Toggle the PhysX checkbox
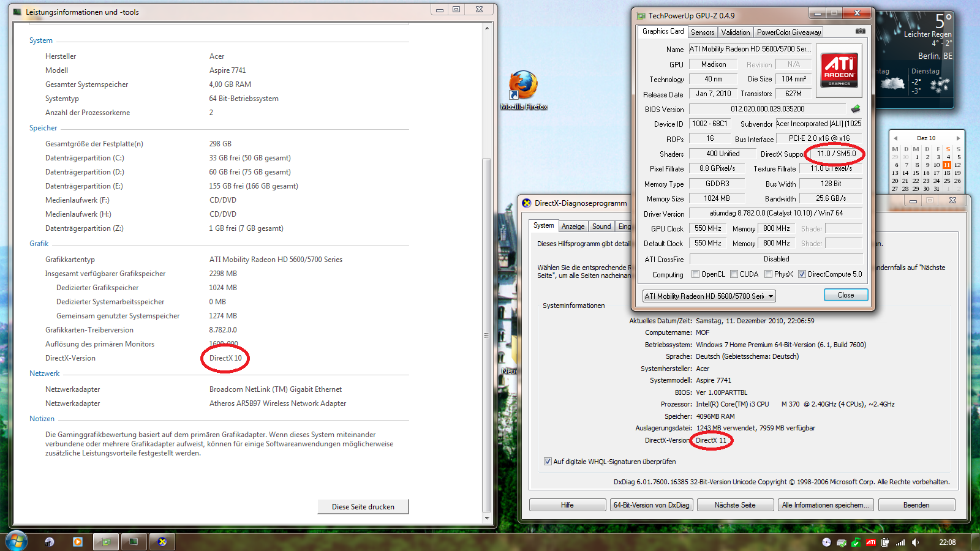This screenshot has height=551, width=980. tap(768, 274)
